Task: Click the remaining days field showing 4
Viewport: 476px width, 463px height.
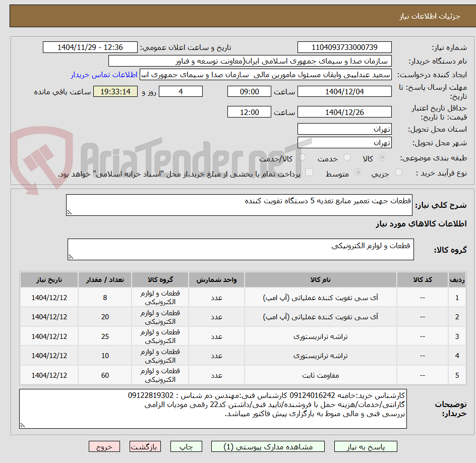Action: (181, 91)
